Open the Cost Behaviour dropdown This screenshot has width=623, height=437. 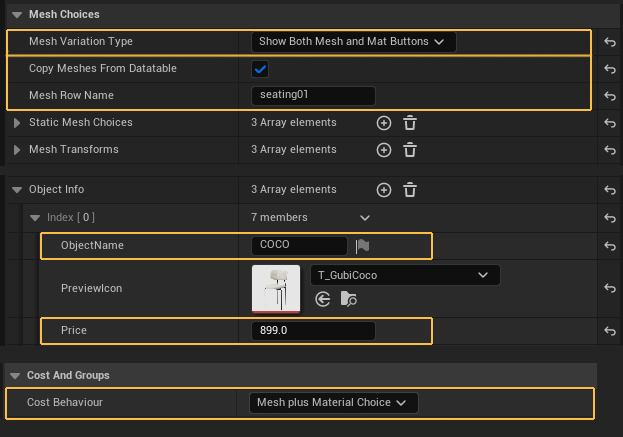(x=333, y=402)
